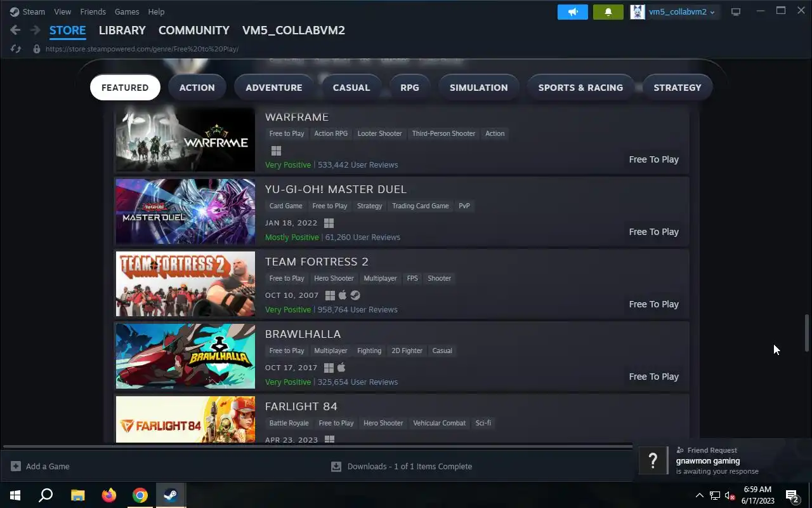Launch Firefox from the taskbar
Viewport: 812px width, 508px height.
[109, 495]
